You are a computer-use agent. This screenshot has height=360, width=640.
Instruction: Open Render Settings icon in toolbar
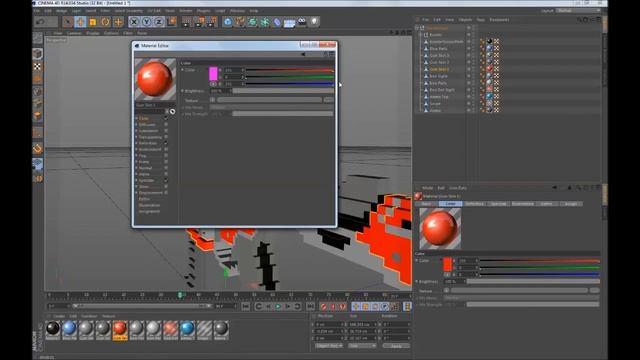click(211, 22)
